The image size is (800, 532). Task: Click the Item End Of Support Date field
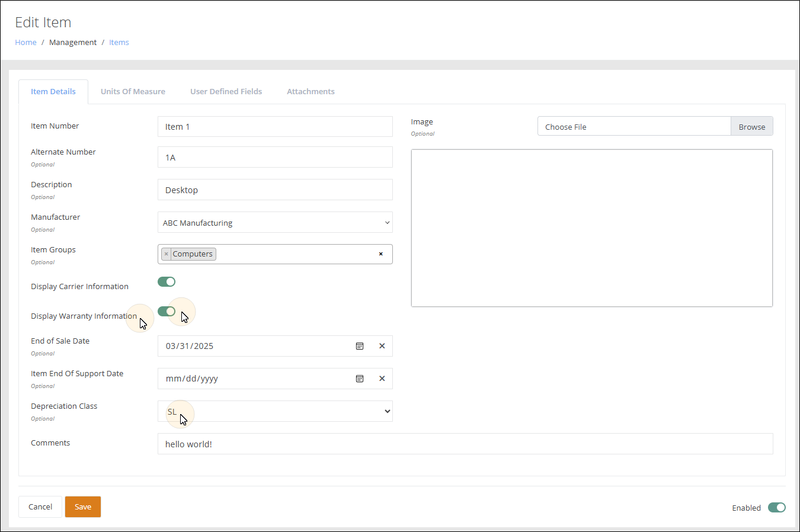275,379
